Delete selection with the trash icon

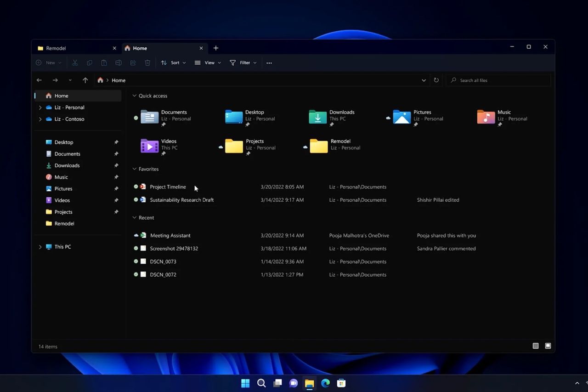(x=147, y=62)
